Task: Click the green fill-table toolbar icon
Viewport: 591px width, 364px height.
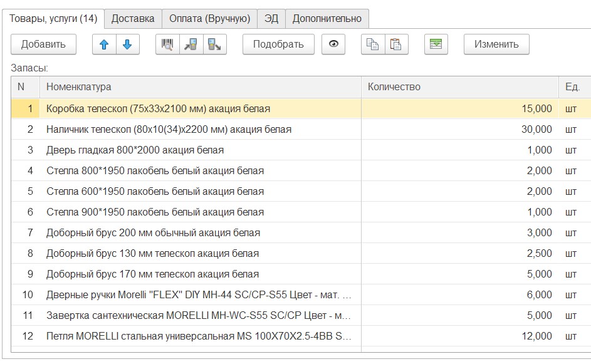Action: [x=436, y=44]
